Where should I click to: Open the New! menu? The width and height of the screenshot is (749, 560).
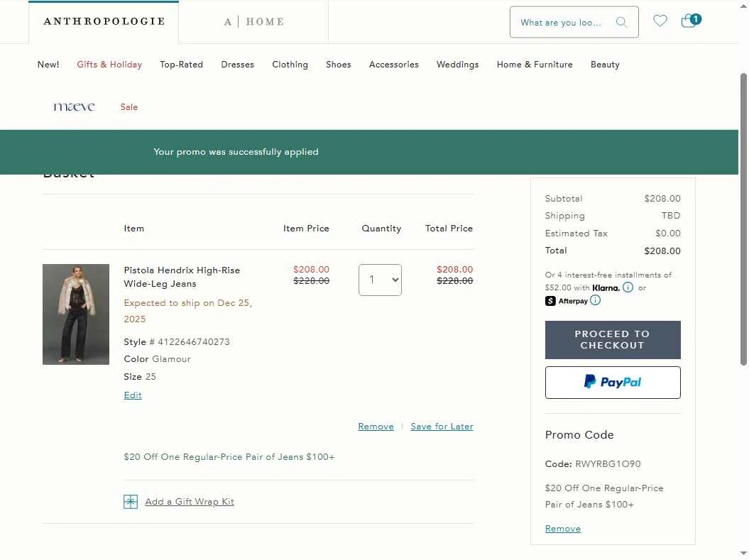48,65
